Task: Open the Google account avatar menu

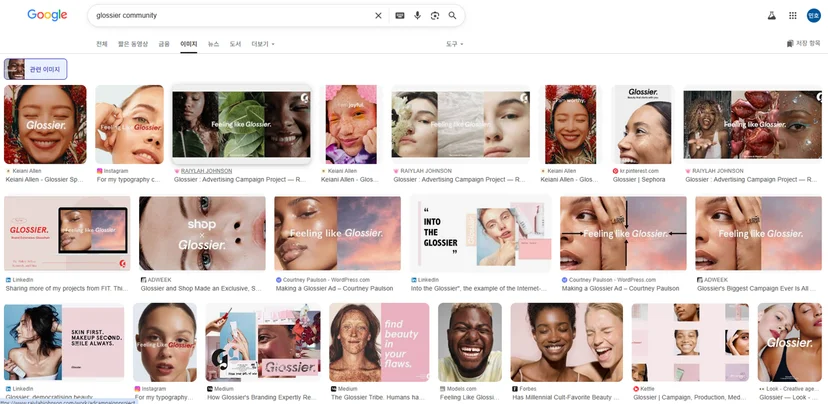Action: coord(813,16)
